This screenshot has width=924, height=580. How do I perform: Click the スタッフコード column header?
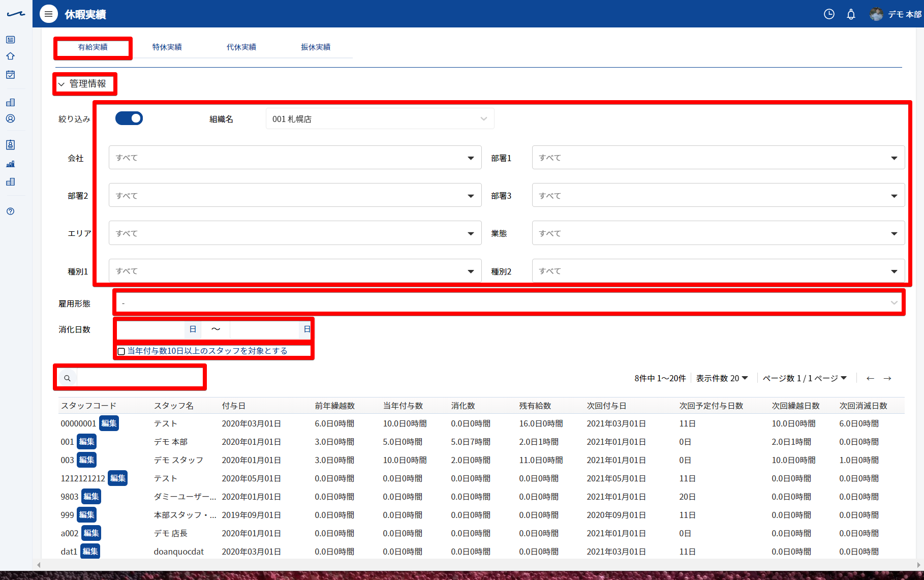(88, 406)
